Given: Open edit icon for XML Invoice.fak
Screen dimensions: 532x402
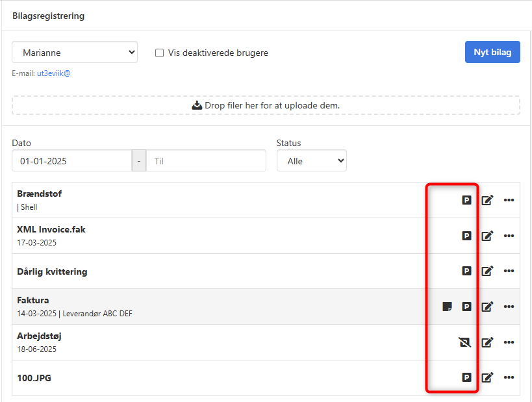Looking at the screenshot, I should point(487,236).
